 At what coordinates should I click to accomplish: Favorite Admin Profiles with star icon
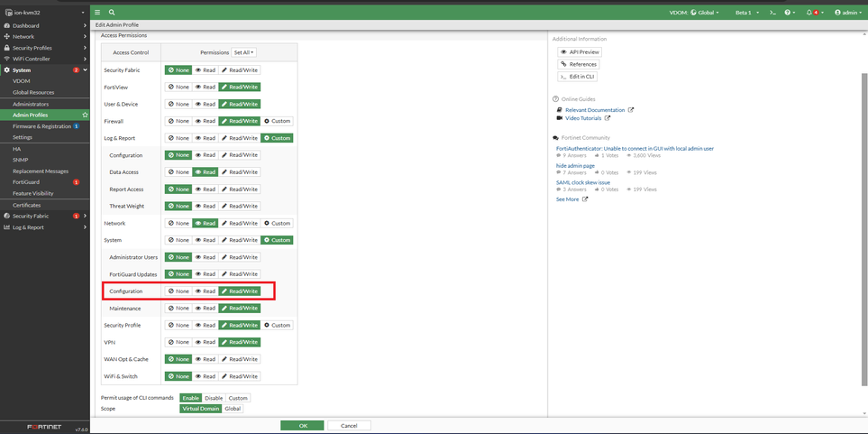click(x=85, y=115)
